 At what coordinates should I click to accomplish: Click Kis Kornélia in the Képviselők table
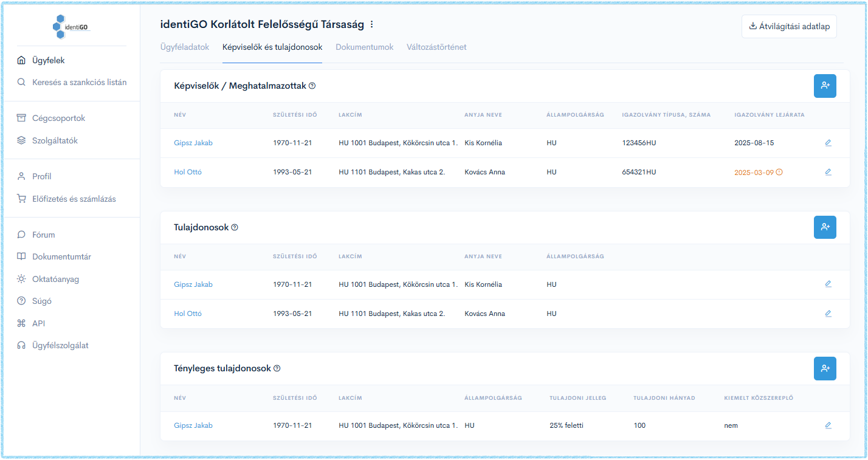pyautogui.click(x=483, y=143)
